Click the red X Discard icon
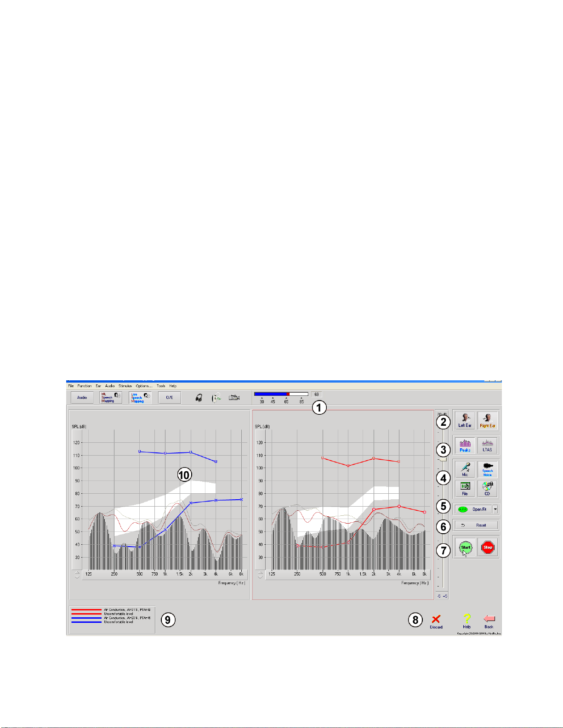This screenshot has width=563, height=728. 436,620
